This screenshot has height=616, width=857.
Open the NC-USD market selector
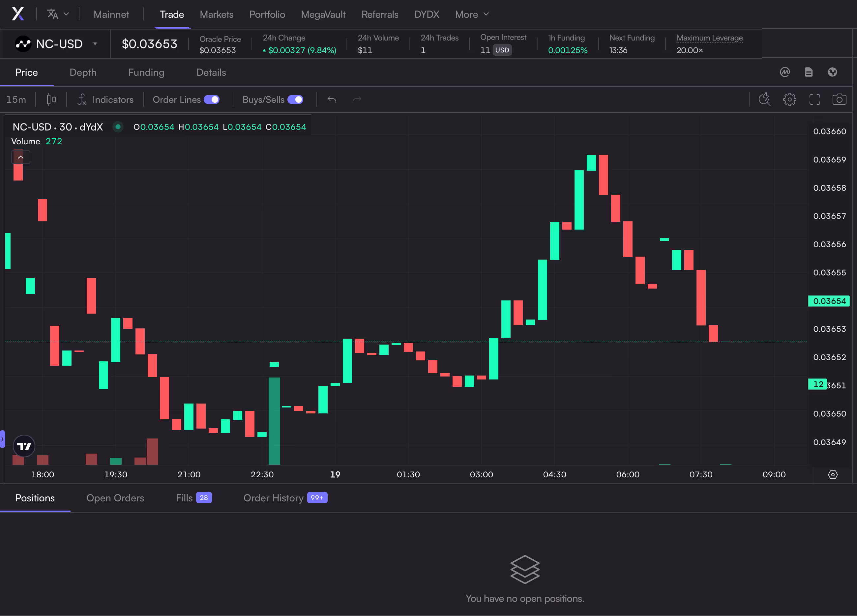(56, 44)
